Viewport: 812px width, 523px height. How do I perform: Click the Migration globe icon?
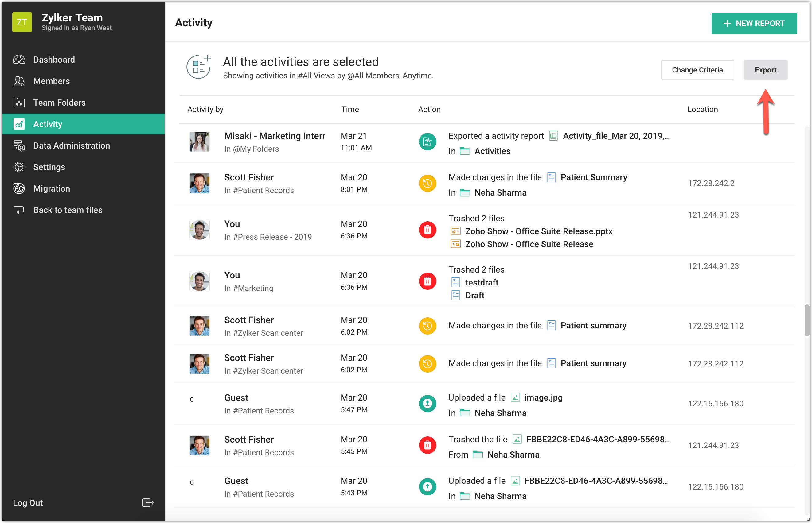coord(19,188)
